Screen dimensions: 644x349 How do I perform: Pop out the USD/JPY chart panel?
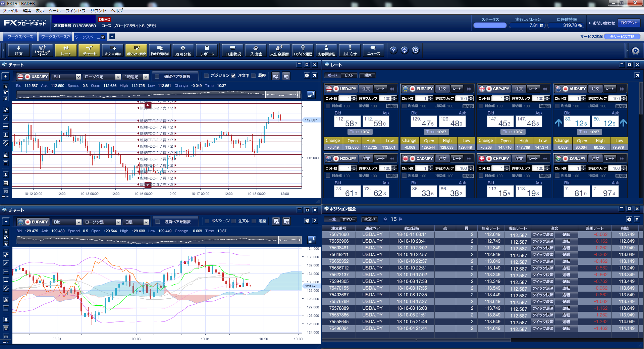pos(314,76)
